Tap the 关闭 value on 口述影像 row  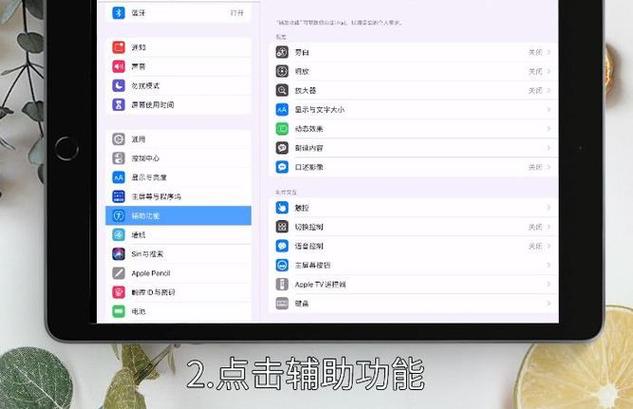coord(536,167)
